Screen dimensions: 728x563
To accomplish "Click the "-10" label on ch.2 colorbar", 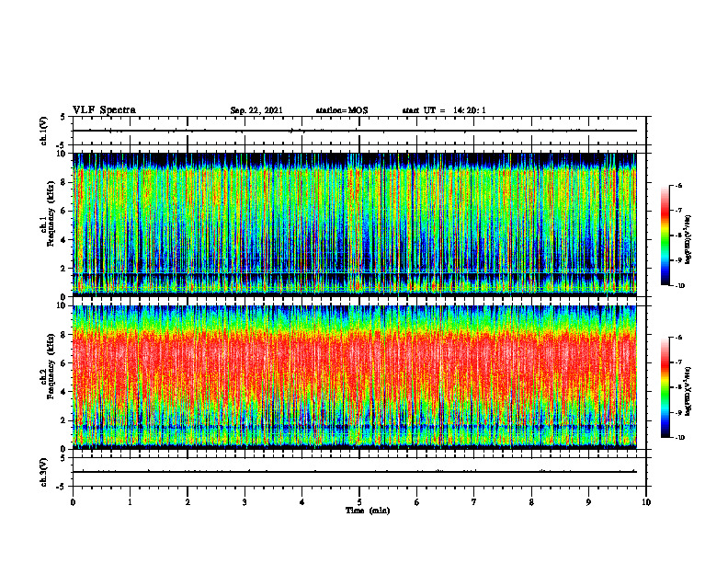I will (x=680, y=438).
